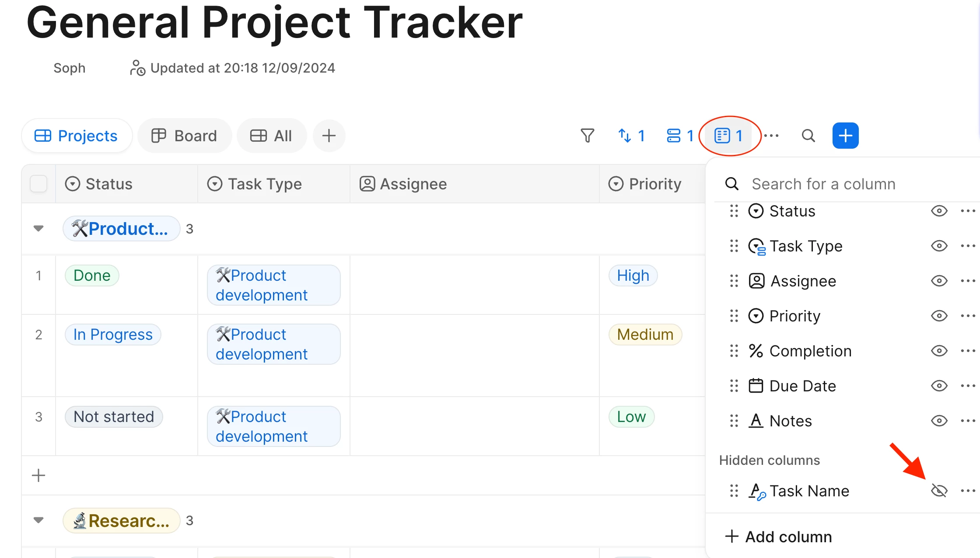980x558 pixels.
Task: Click the search magnifier in toolbar
Action: click(808, 136)
